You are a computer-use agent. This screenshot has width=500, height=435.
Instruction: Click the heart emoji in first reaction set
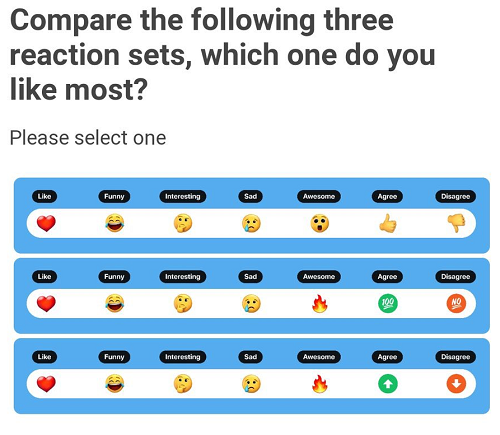point(46,223)
